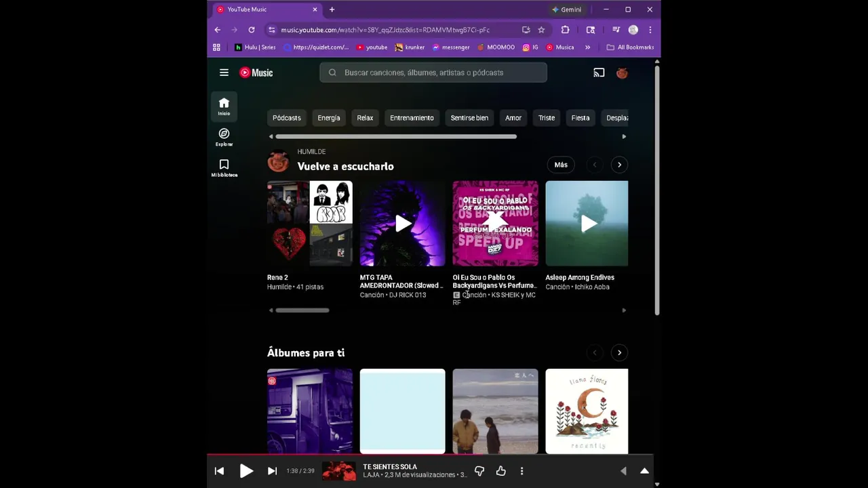
Task: Select the Fiesta filter chip
Action: [580, 118]
